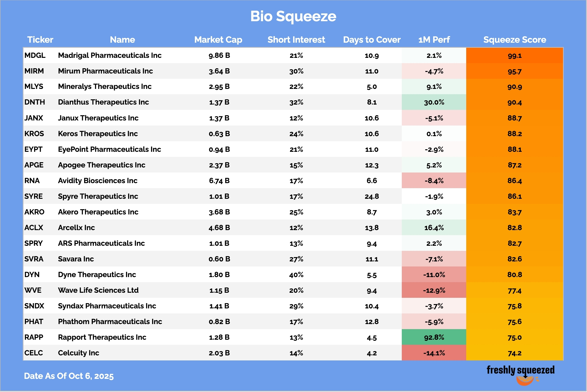Click the Days to Cover header
Image resolution: width=587 pixels, height=392 pixels.
[x=371, y=40]
